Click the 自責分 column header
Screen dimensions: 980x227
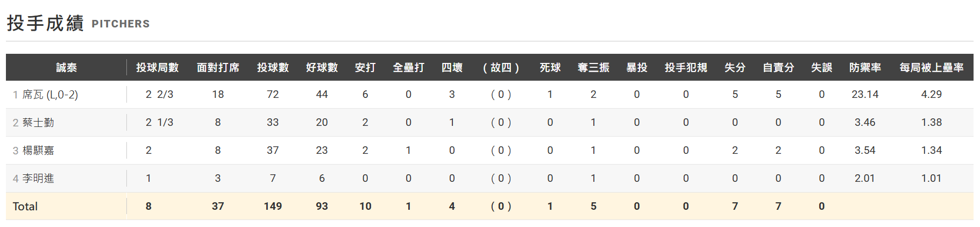pyautogui.click(x=778, y=67)
